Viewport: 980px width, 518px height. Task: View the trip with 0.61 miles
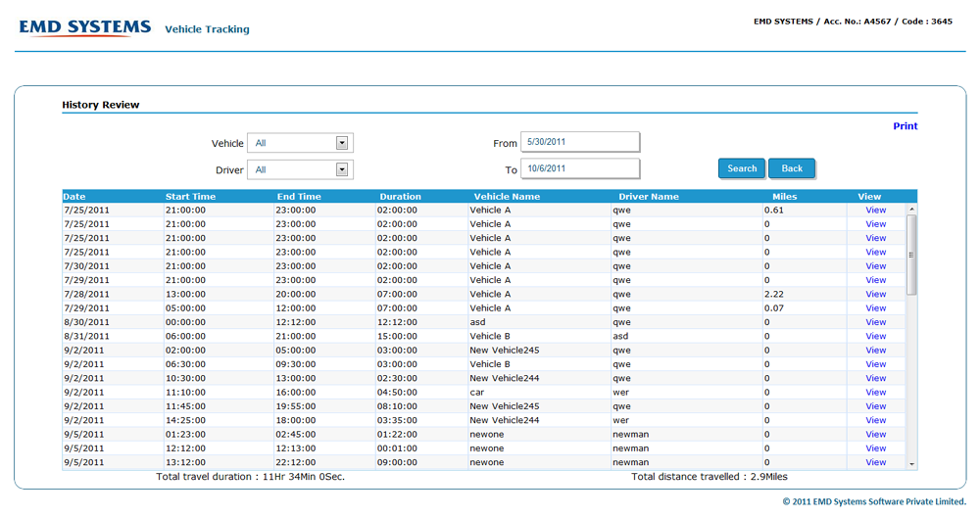875,210
